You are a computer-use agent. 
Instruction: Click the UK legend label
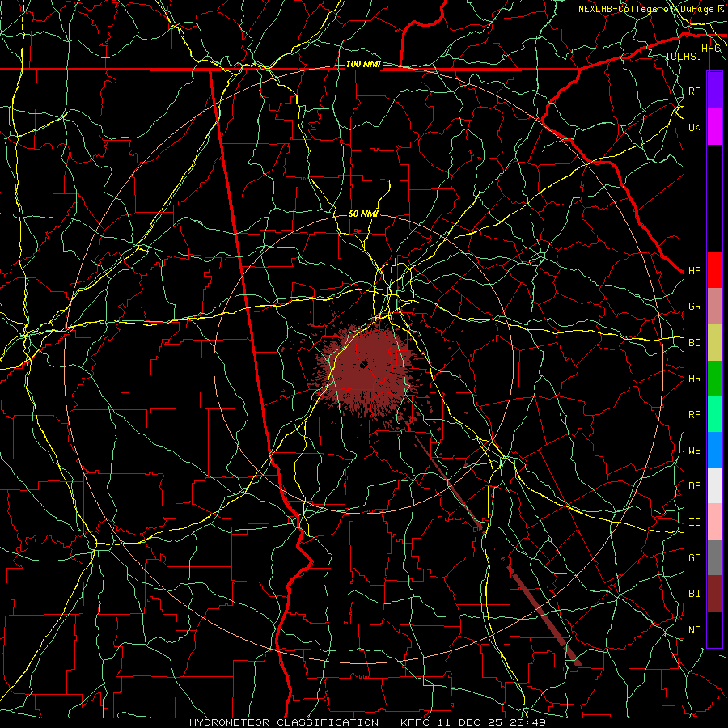(x=694, y=127)
